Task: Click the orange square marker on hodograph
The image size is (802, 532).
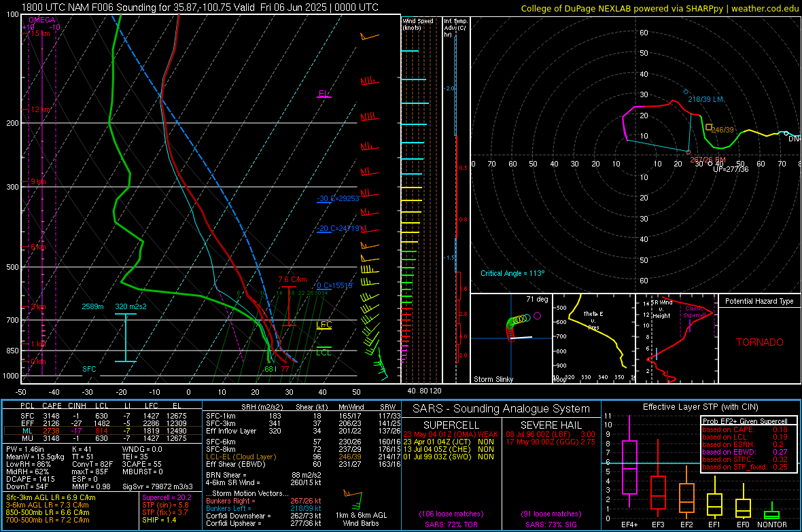Action: [708, 127]
